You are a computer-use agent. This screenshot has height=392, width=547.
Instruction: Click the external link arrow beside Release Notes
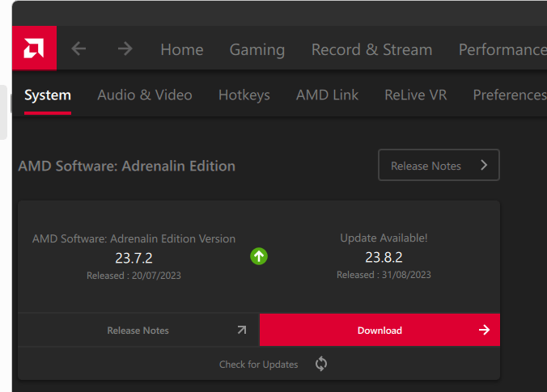242,330
